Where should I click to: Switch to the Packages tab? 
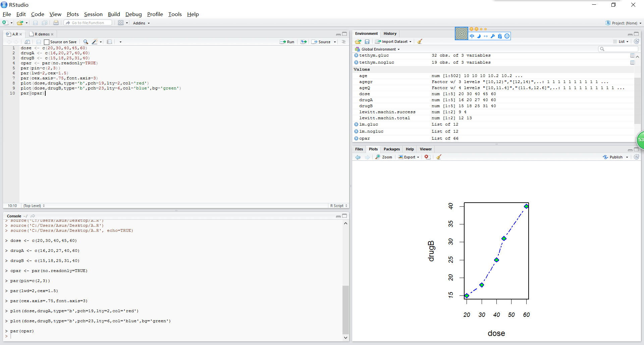point(391,149)
